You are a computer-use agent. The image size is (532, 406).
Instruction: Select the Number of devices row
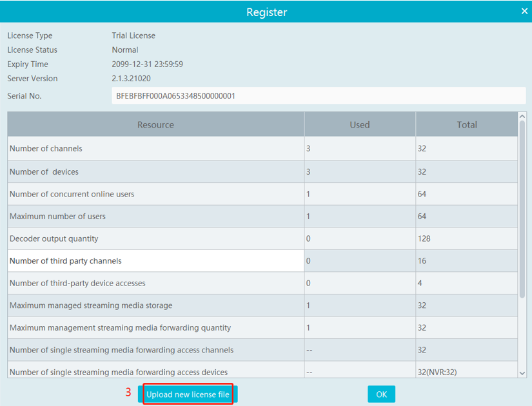(155, 172)
